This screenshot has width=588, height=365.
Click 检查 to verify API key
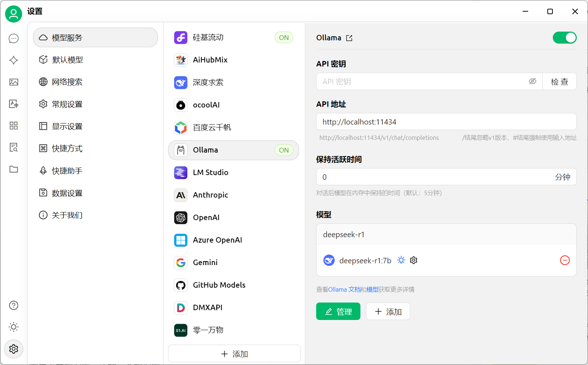(x=559, y=81)
